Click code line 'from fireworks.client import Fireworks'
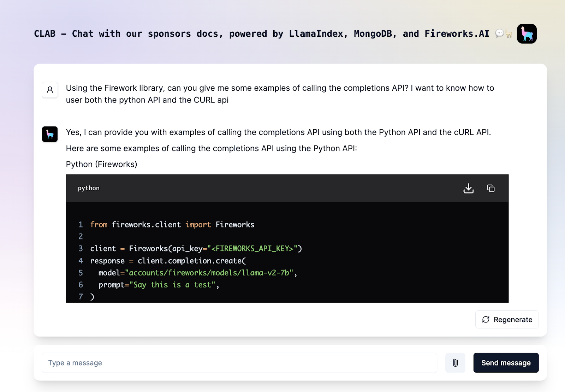 pos(172,225)
